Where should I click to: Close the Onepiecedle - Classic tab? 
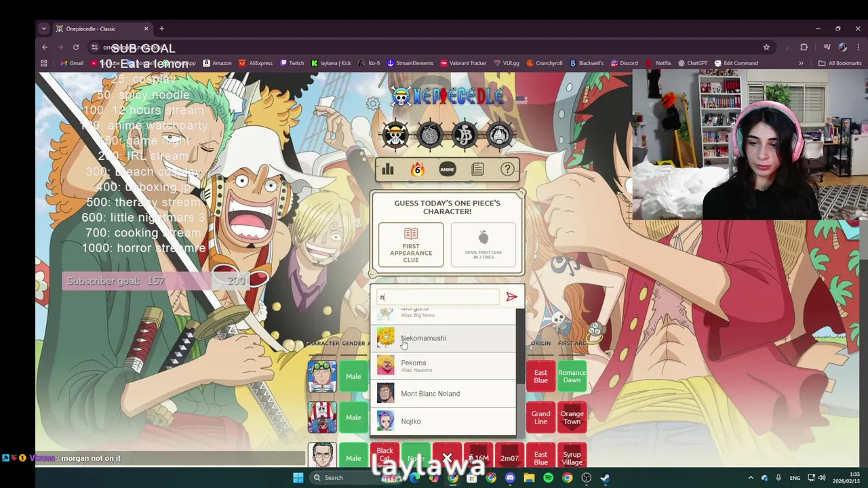146,28
